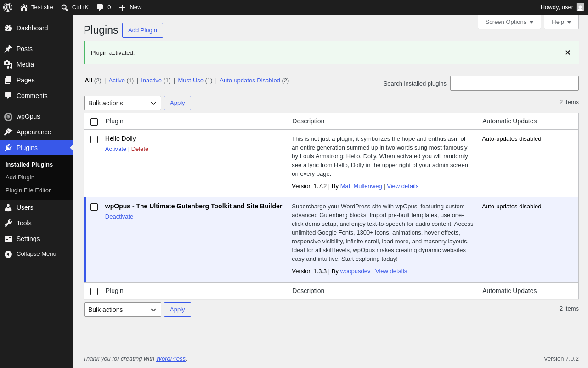
Task: Check the wpOpus plugin checkbox
Action: [x=94, y=207]
